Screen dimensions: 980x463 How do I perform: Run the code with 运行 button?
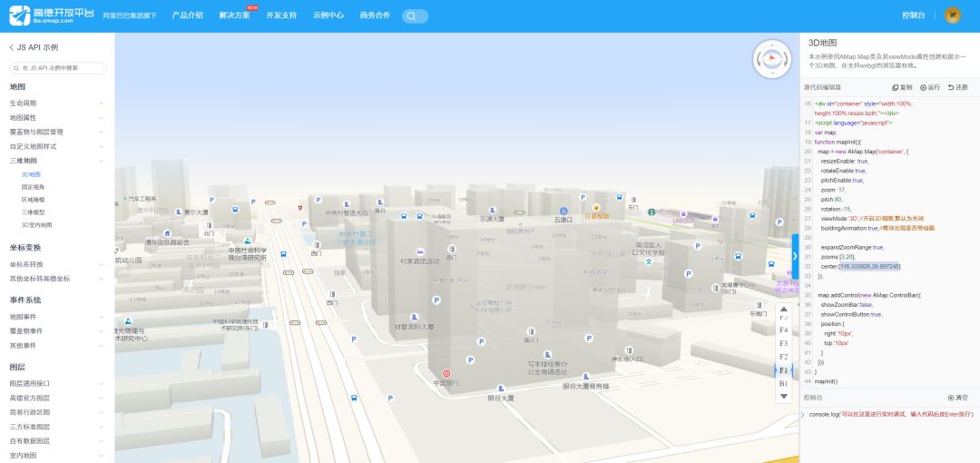[930, 87]
